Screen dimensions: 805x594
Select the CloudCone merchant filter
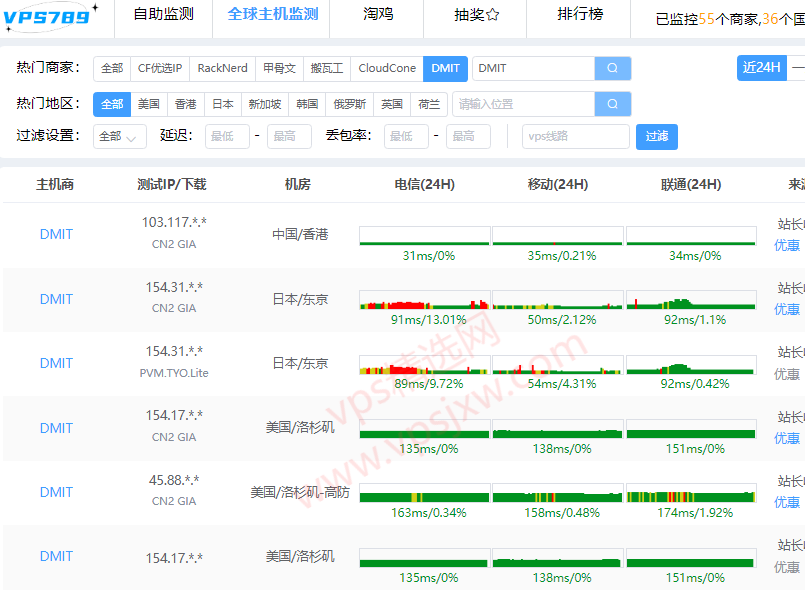[387, 68]
